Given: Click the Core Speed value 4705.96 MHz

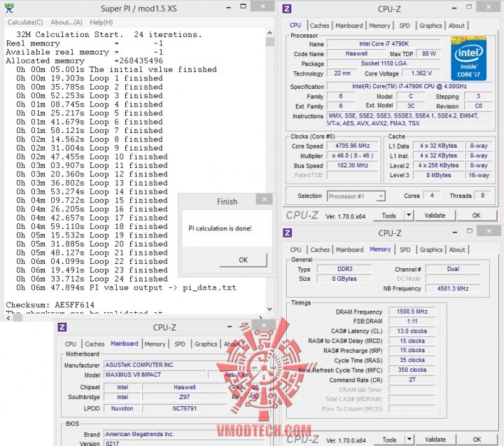Looking at the screenshot, I should 353,146.
